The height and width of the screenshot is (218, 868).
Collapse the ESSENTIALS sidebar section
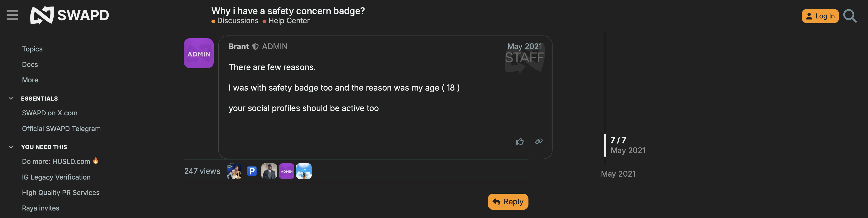[x=11, y=99]
